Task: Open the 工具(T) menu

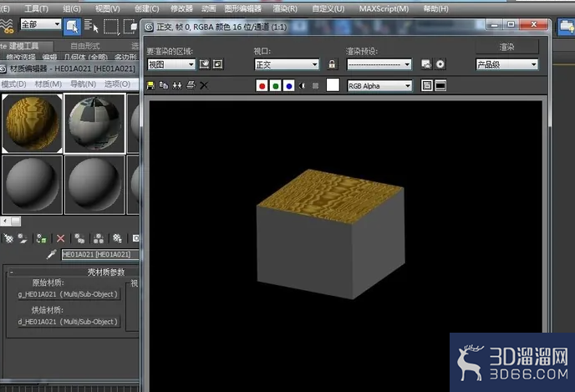Action: 36,8
